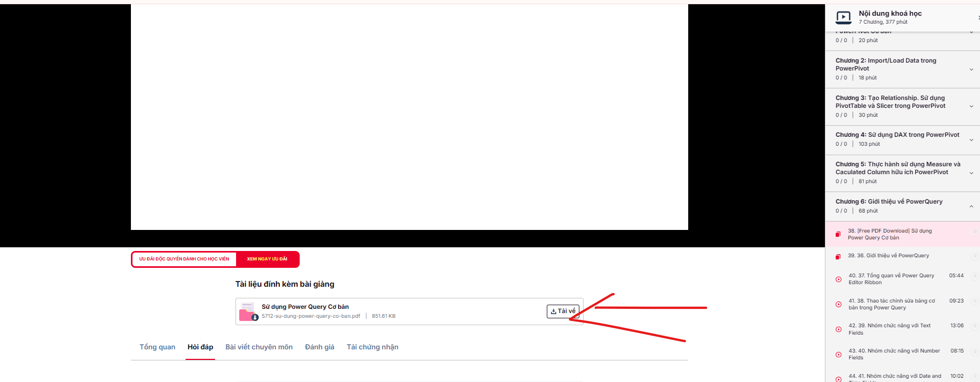
Task: Click the play icon for lesson 40
Action: point(839,279)
